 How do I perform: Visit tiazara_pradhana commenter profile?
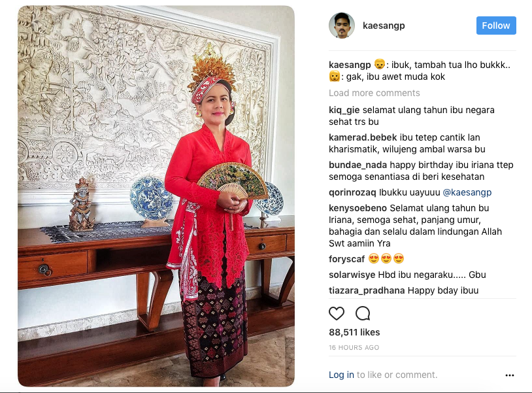[367, 290]
